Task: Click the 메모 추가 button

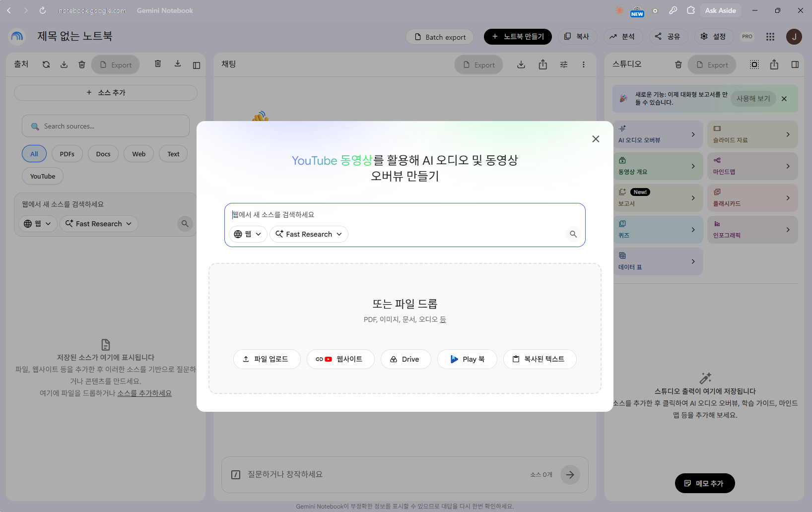Action: 705,483
